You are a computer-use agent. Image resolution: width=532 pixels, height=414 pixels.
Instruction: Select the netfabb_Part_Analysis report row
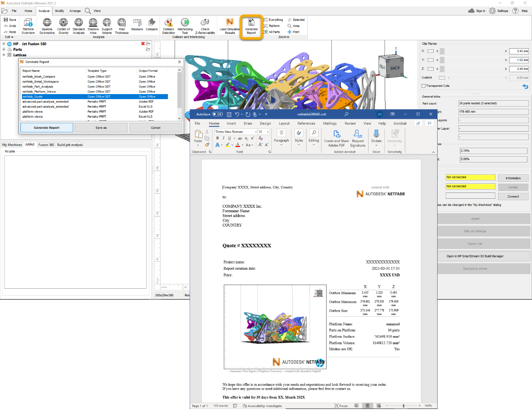point(95,87)
